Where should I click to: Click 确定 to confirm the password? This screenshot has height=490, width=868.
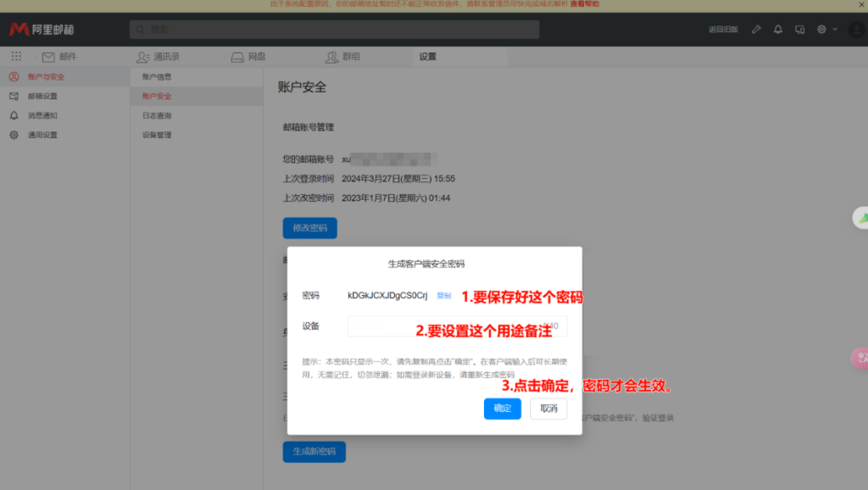[x=502, y=409]
